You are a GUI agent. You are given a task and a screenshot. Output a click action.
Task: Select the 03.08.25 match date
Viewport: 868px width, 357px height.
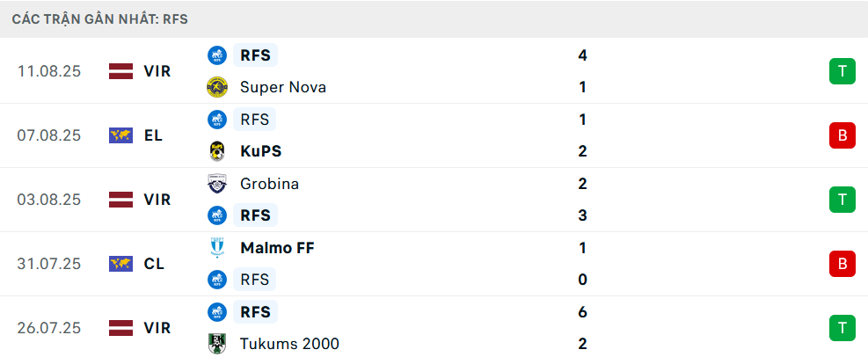[x=49, y=200]
